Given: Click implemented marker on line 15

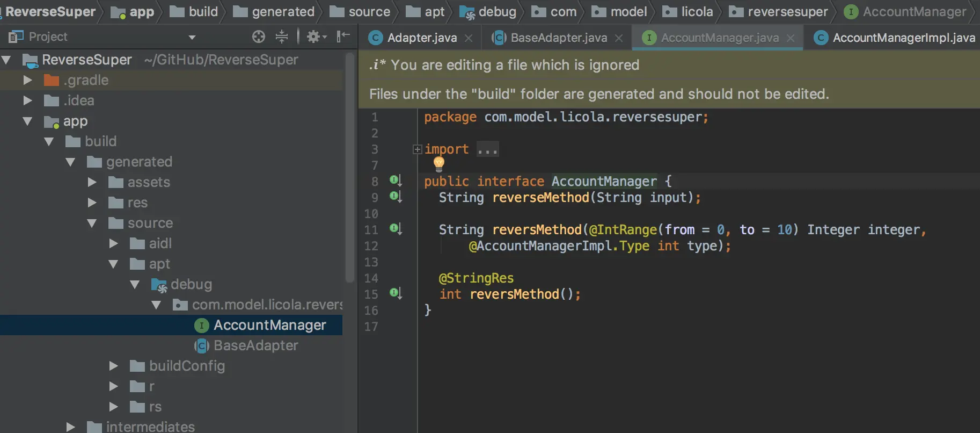Looking at the screenshot, I should pos(396,293).
